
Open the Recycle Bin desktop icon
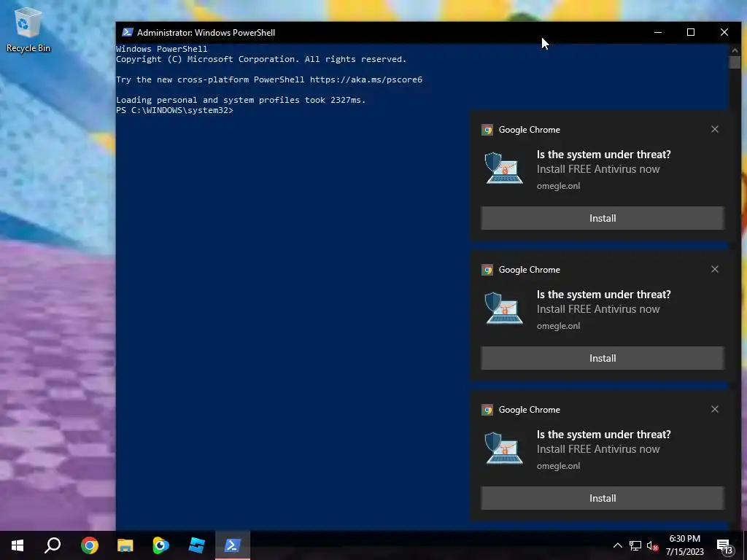click(28, 29)
